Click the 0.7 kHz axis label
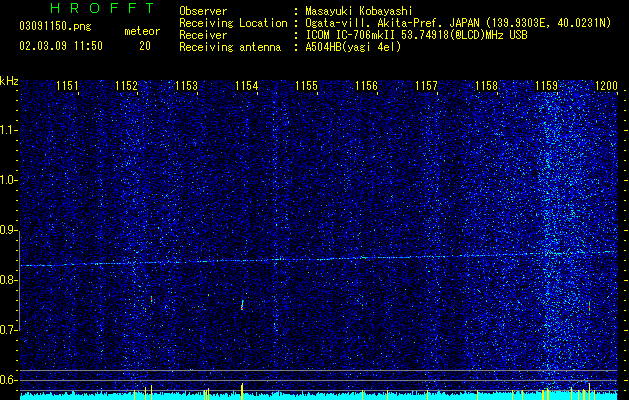 pyautogui.click(x=9, y=330)
